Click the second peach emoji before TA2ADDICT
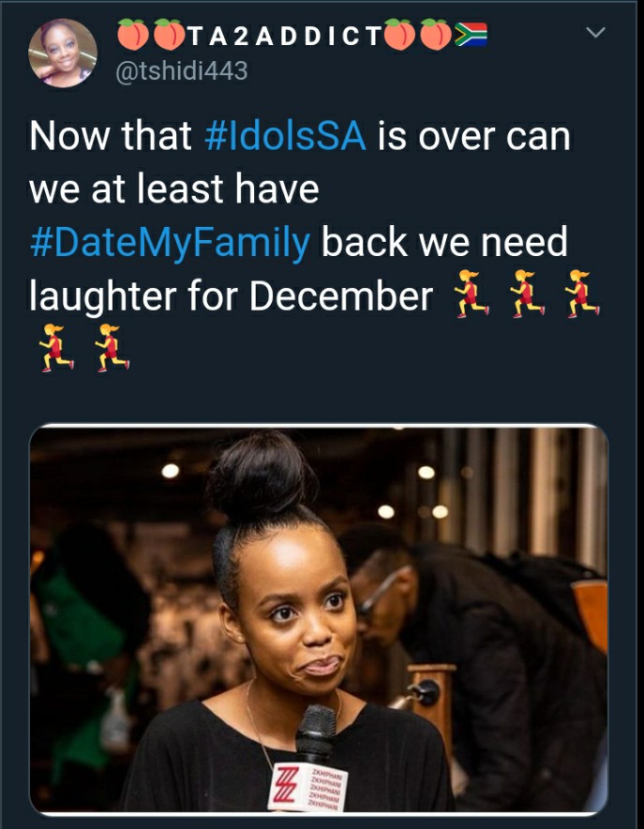 click(x=169, y=35)
